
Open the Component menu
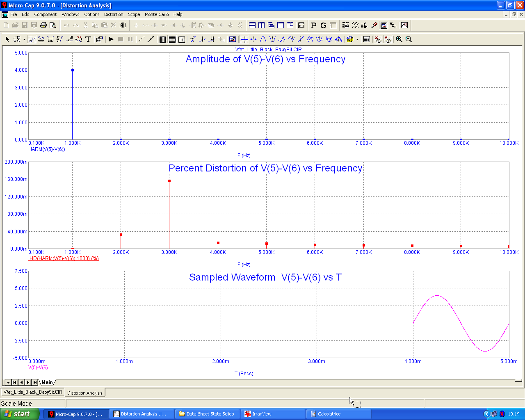coord(46,14)
